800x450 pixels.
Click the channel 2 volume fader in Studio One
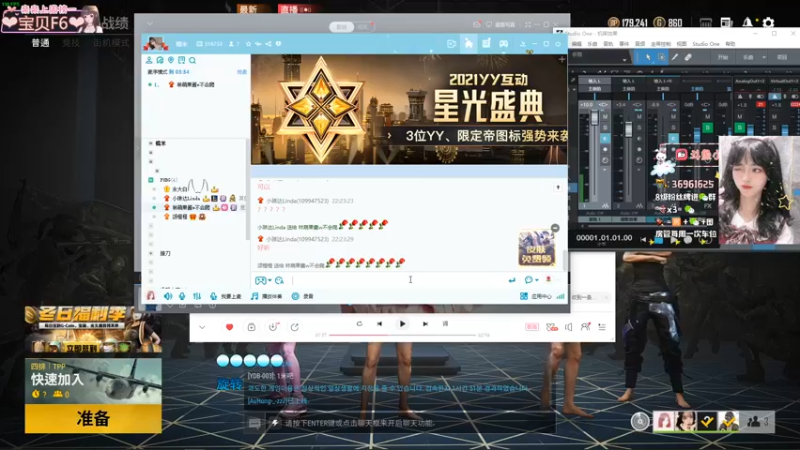(x=629, y=129)
